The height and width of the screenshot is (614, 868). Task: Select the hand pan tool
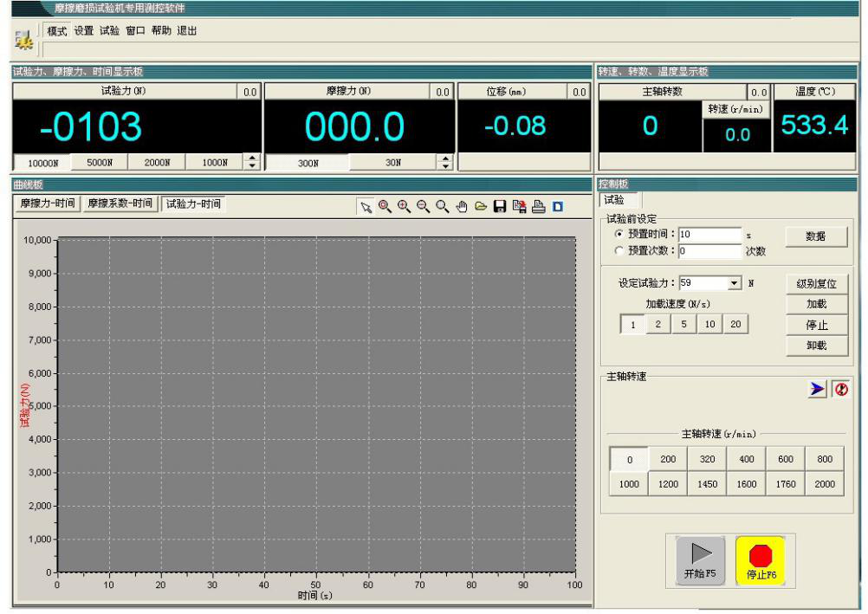click(x=462, y=206)
